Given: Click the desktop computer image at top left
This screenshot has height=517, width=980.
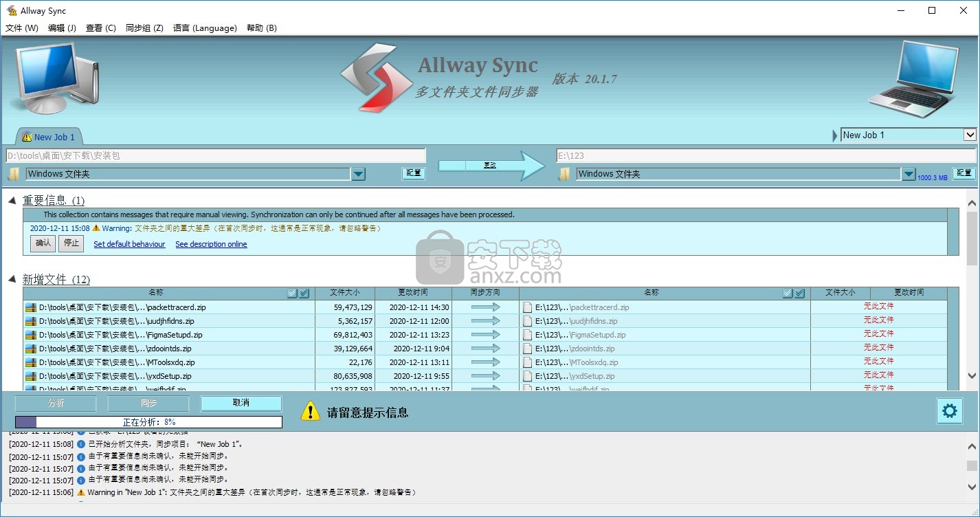Looking at the screenshot, I should coord(56,79).
